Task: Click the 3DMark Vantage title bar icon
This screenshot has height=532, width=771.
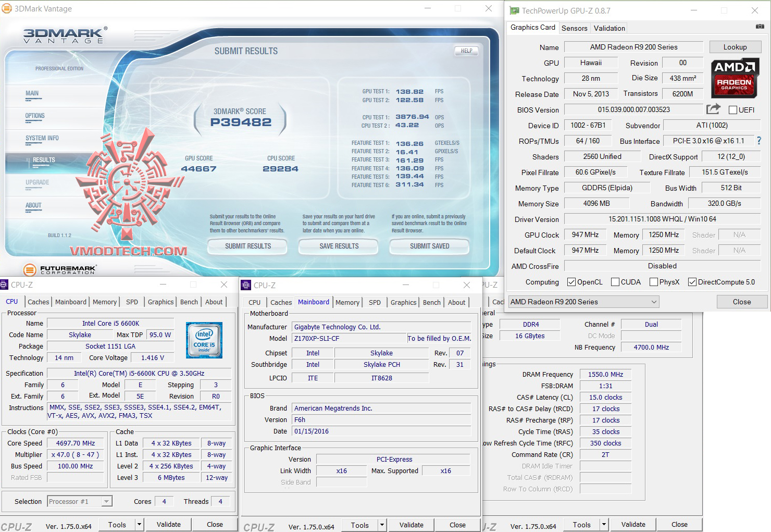Action: click(x=7, y=8)
